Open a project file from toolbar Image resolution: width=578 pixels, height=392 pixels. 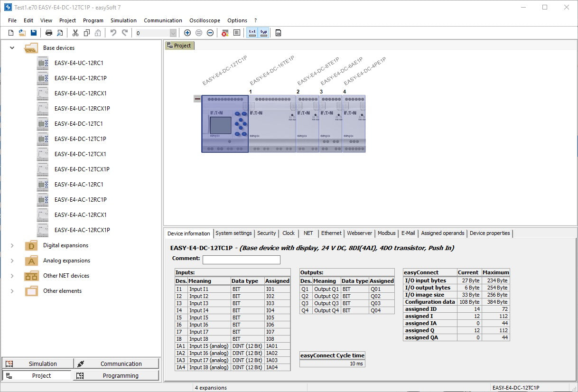(22, 33)
